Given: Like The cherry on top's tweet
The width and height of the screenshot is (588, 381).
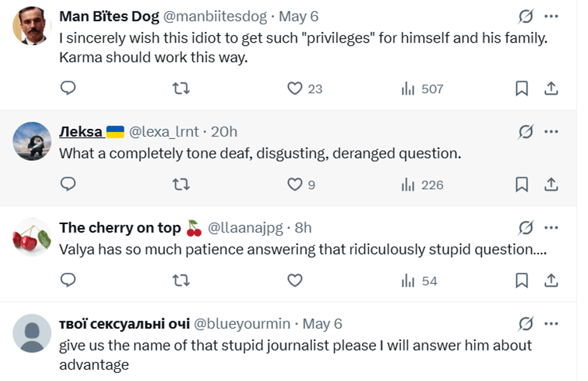Looking at the screenshot, I should coord(295,280).
